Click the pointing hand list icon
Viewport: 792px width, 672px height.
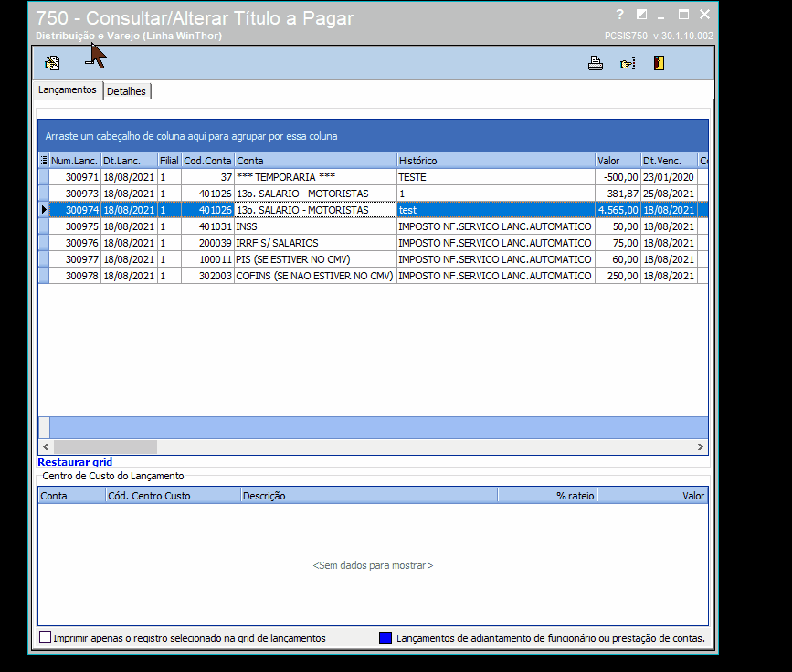pyautogui.click(x=628, y=64)
